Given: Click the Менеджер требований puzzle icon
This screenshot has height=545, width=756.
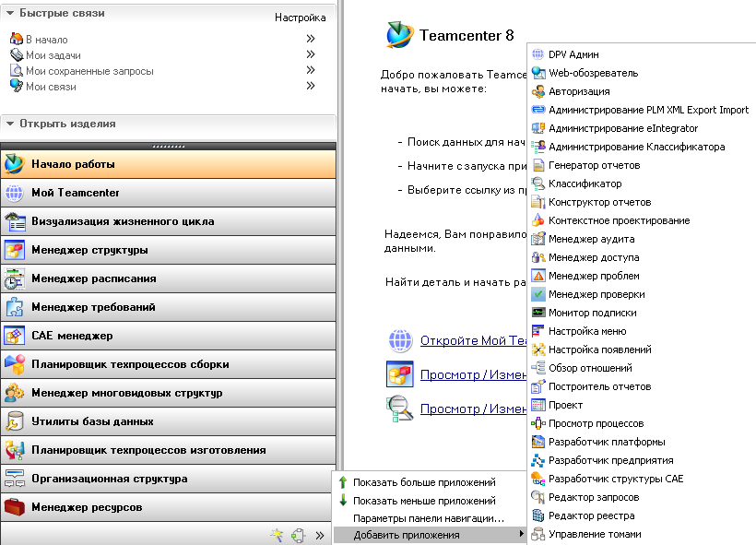Looking at the screenshot, I should 15,307.
